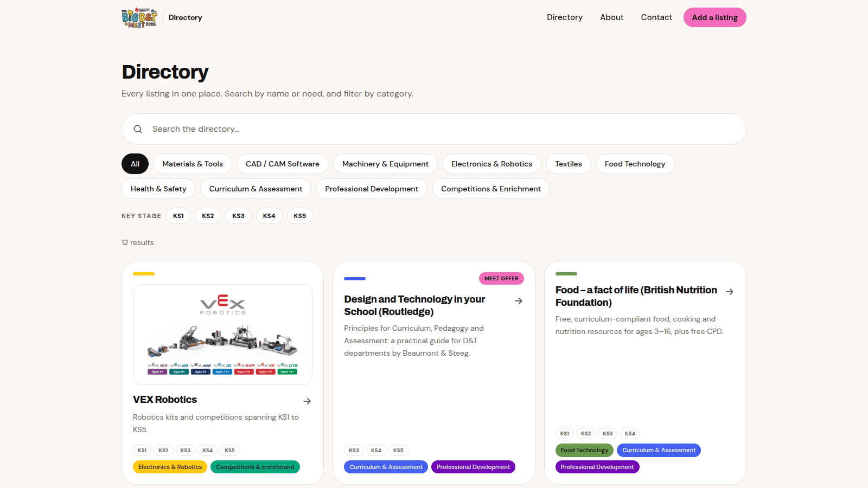Click KS4 tag on Food card
The width and height of the screenshot is (868, 488).
pyautogui.click(x=630, y=433)
